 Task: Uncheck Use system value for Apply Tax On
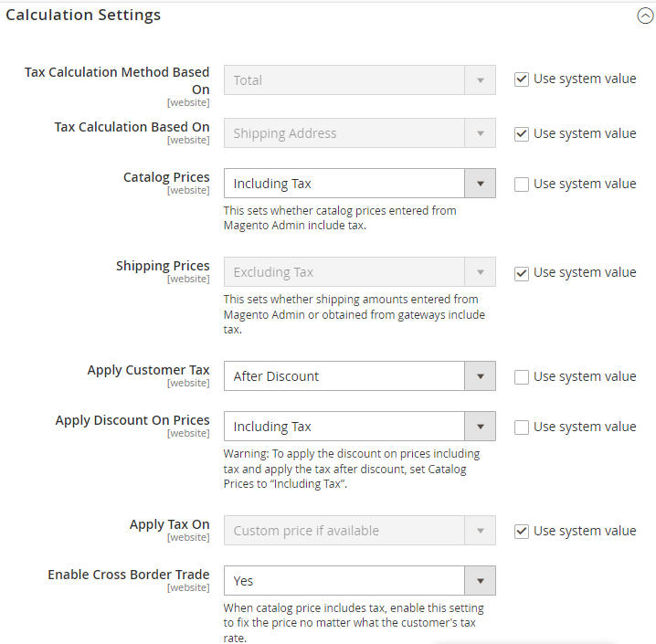[x=522, y=531]
